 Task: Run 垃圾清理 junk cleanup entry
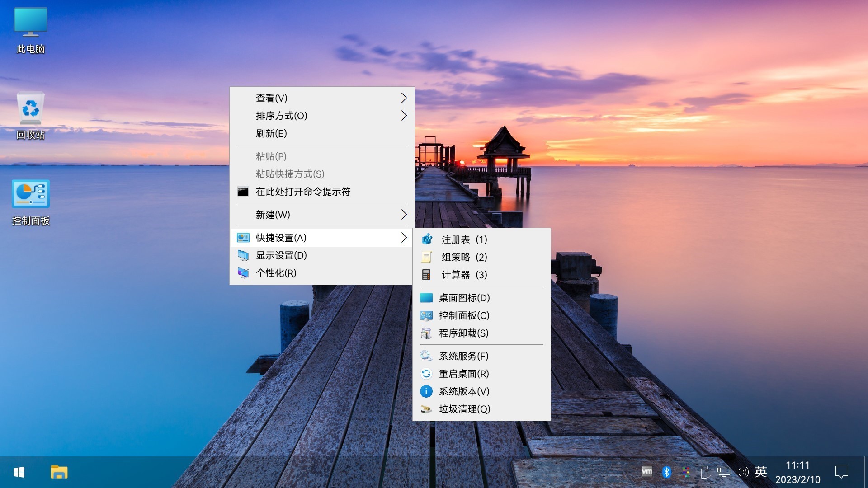pyautogui.click(x=464, y=409)
